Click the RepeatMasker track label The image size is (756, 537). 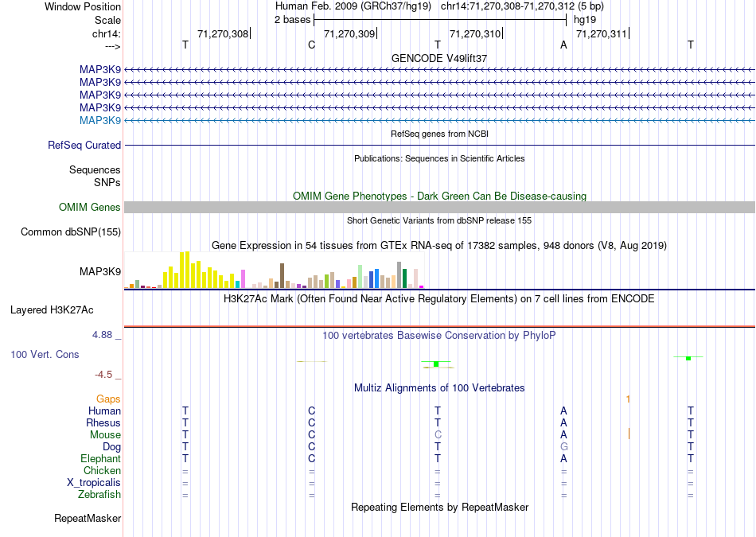[88, 519]
